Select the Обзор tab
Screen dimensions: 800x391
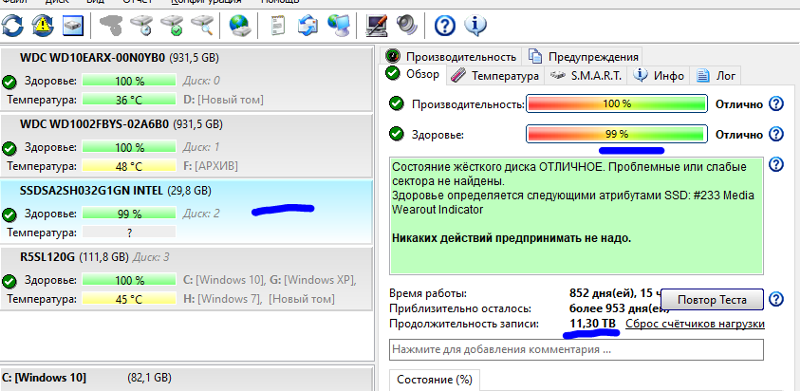[414, 74]
